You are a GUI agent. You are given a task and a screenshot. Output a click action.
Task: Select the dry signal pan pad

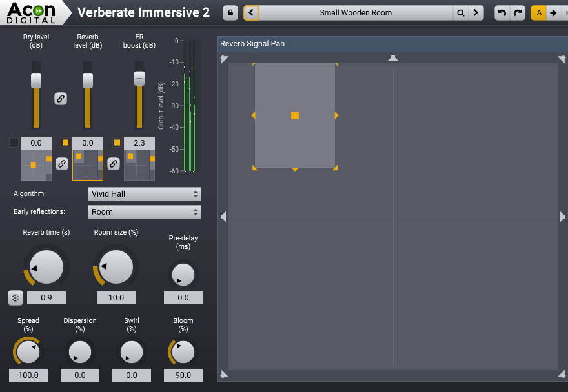pyautogui.click(x=34, y=165)
